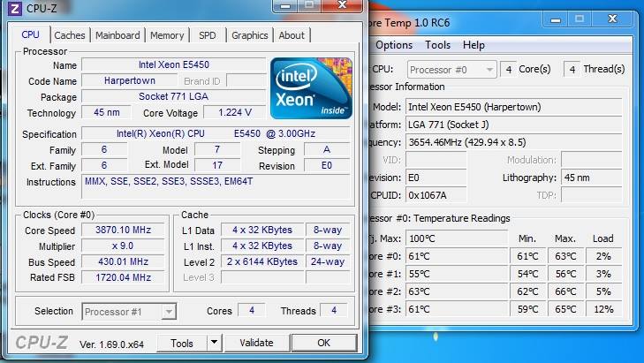Image resolution: width=644 pixels, height=363 pixels.
Task: Click Core #0 load value 2%
Action: tap(603, 256)
